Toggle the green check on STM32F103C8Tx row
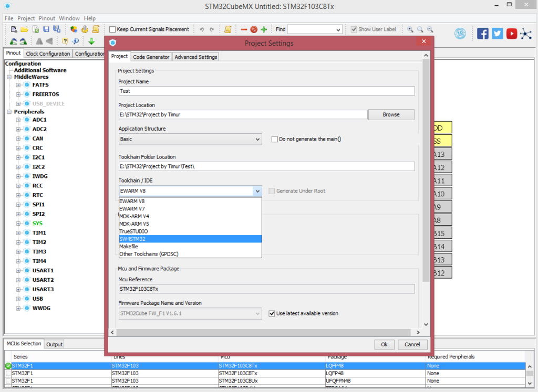 tap(8, 366)
